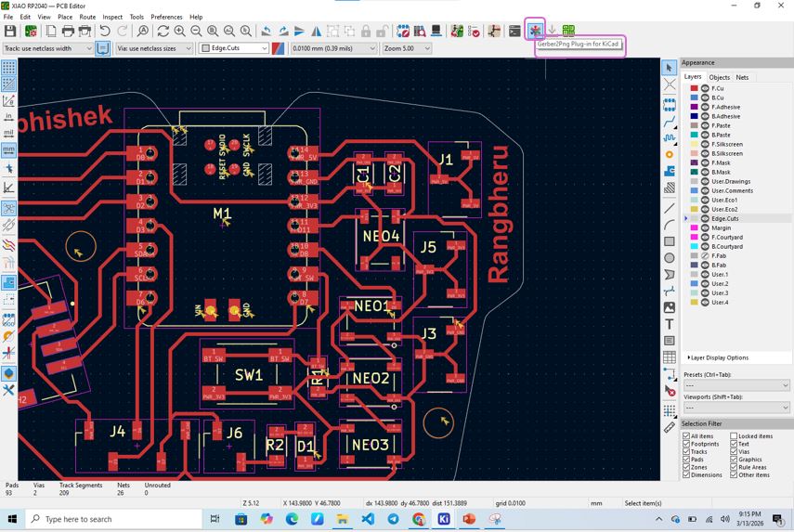
Task: Zoom in on the board
Action: 180,32
